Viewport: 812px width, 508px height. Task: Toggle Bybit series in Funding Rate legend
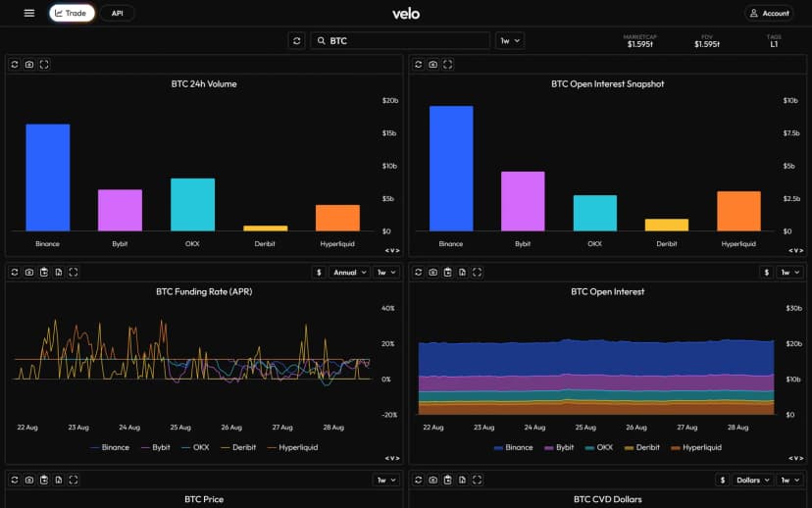click(155, 447)
